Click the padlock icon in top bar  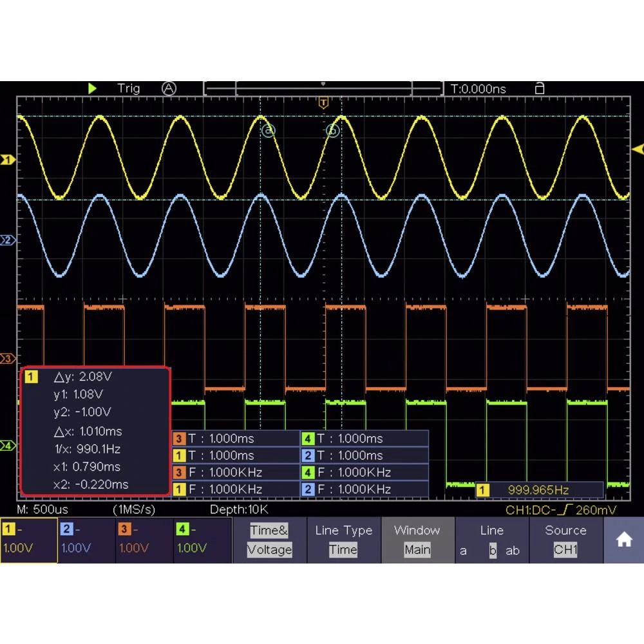pyautogui.click(x=540, y=88)
